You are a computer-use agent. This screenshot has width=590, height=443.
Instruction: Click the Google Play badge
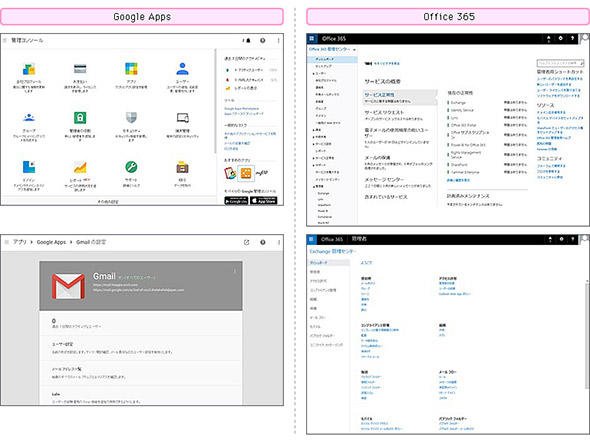point(236,201)
